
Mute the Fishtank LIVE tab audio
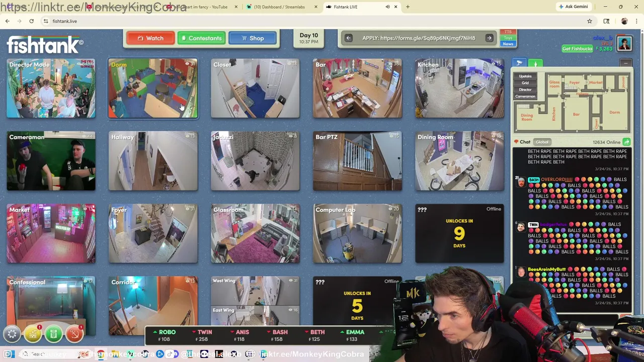point(387,7)
